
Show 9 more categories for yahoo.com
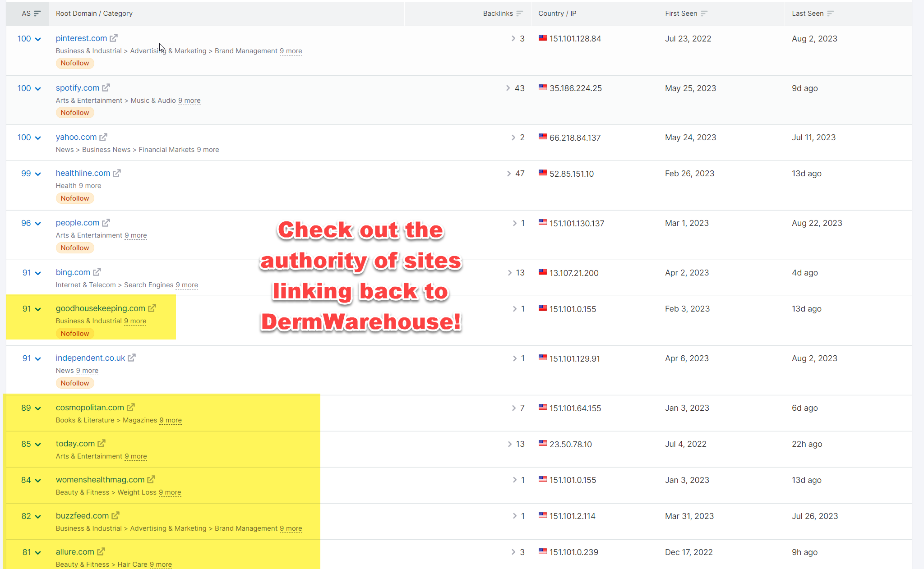[208, 150]
